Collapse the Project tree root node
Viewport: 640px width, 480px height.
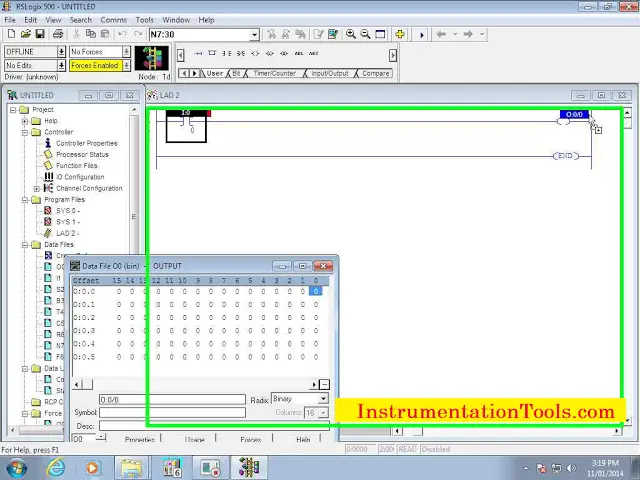click(13, 110)
